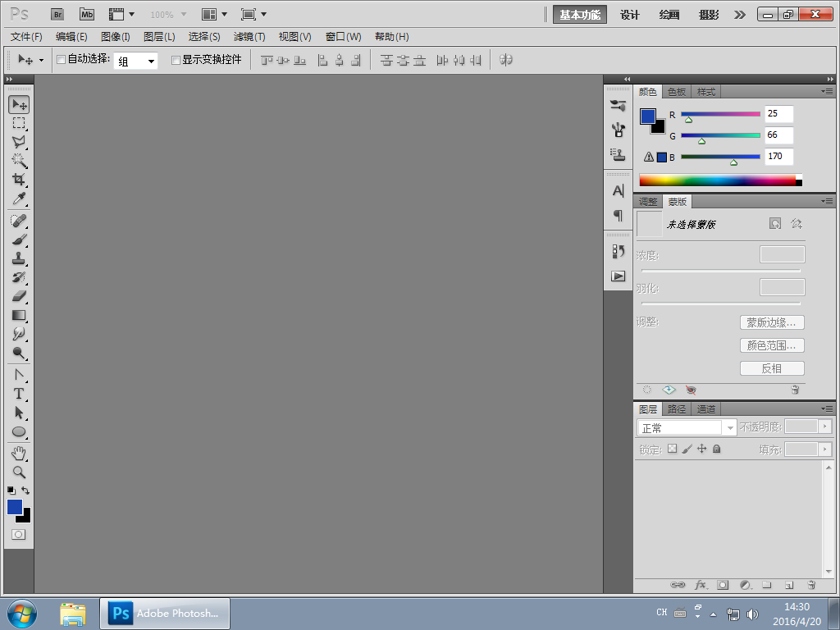Click the color spectrum ramp bar
Screen dimensions: 840x630
click(x=720, y=180)
